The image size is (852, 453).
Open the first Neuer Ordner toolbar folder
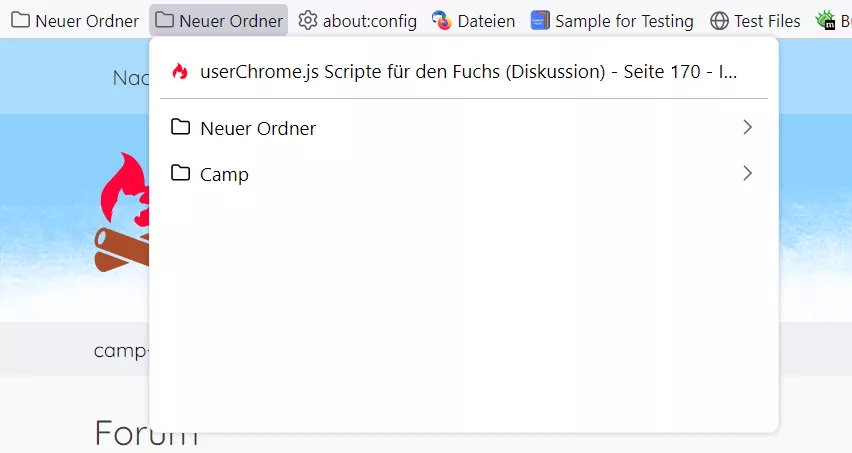pyautogui.click(x=75, y=21)
